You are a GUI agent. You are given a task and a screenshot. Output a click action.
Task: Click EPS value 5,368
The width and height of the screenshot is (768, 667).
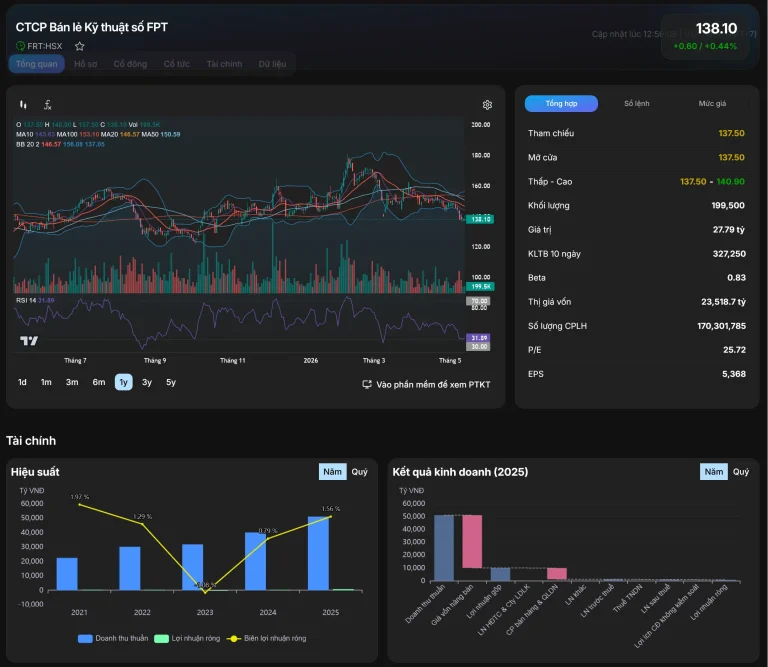point(734,374)
